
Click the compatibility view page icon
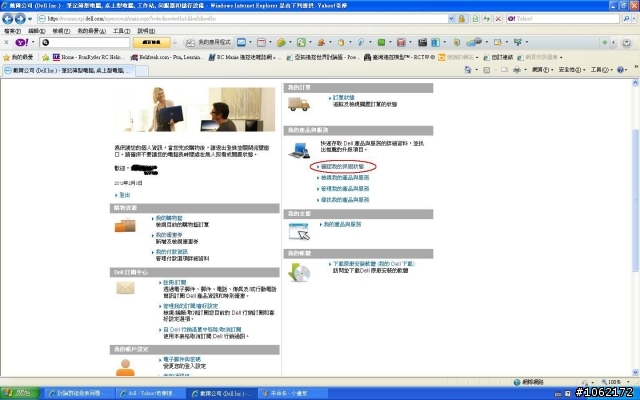[x=475, y=18]
